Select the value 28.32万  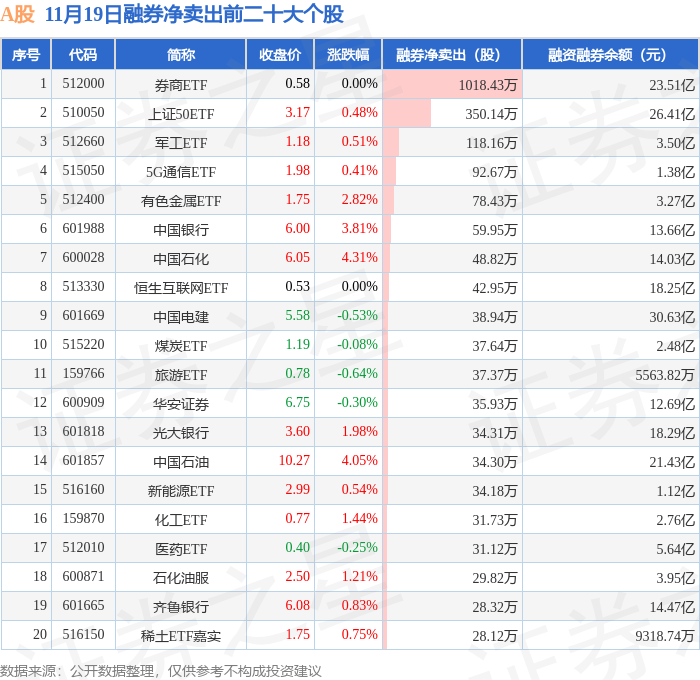(x=494, y=607)
